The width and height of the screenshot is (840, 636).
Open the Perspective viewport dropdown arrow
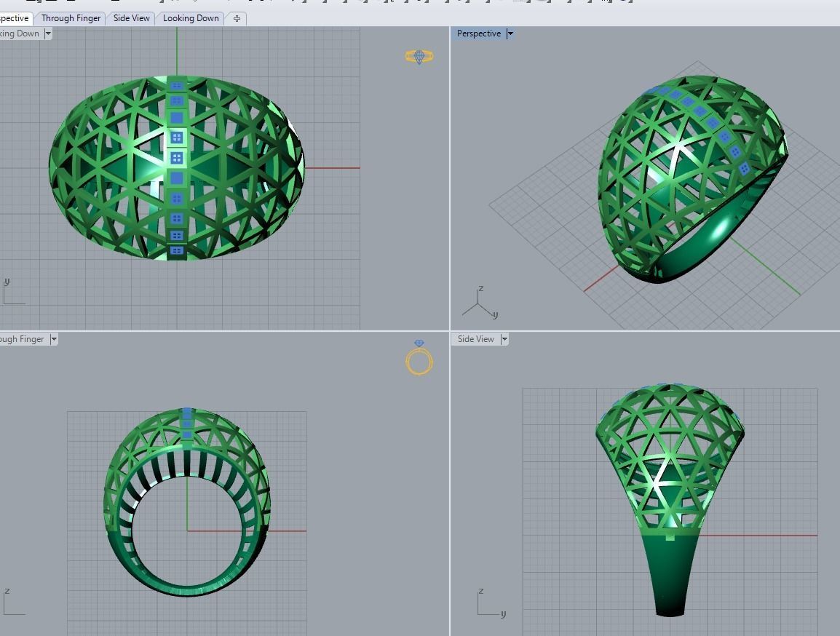point(510,33)
